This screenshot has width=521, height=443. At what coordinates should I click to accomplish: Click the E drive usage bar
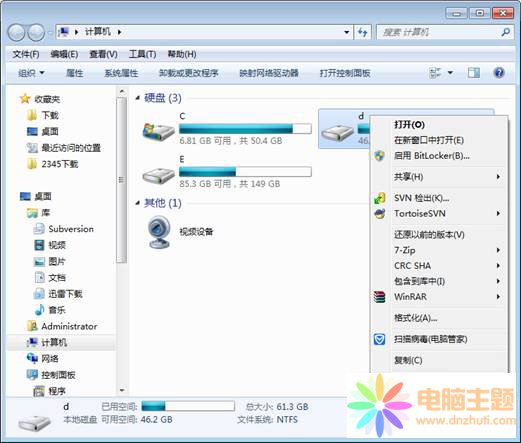(x=245, y=172)
